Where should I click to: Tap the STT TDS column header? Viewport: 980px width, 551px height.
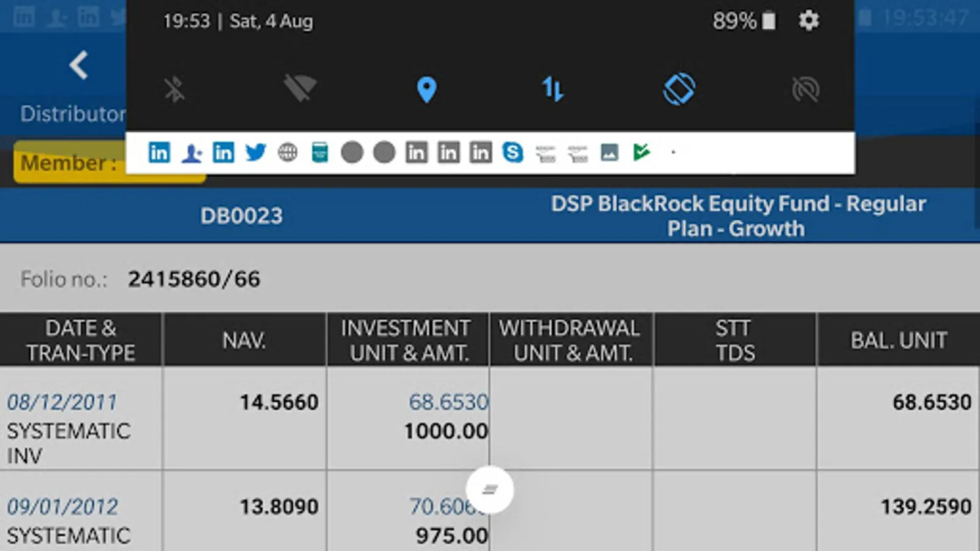(x=734, y=340)
